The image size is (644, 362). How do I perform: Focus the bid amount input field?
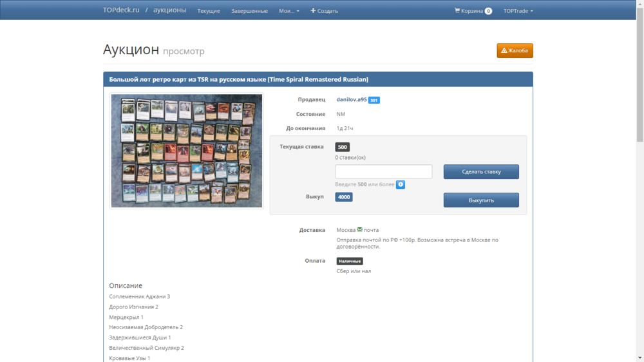[383, 171]
